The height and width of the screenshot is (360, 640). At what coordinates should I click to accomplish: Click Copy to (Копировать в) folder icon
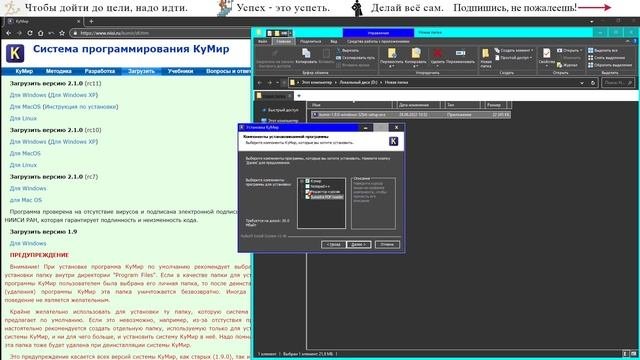pos(416,53)
